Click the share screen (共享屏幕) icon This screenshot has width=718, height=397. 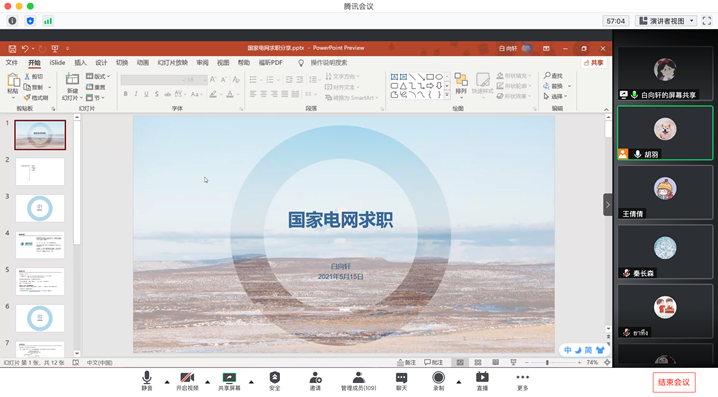point(229,378)
